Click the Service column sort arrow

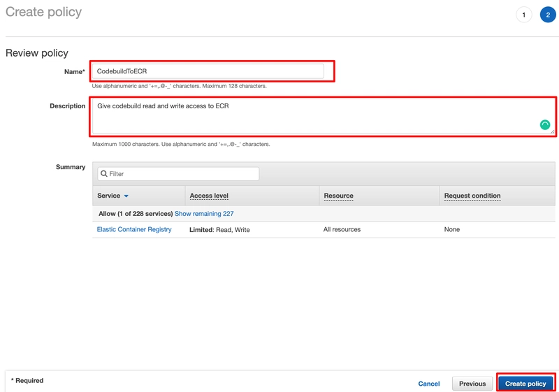click(x=126, y=196)
